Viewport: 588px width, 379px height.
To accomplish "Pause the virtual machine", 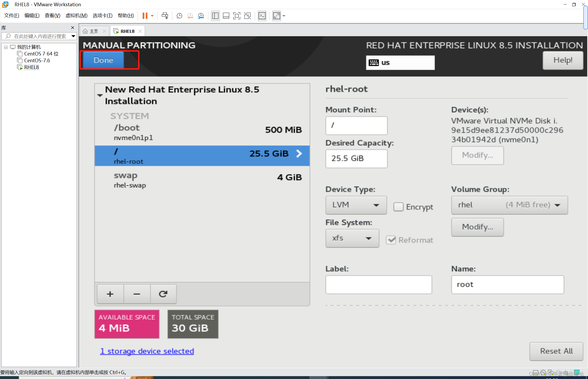I will point(145,16).
